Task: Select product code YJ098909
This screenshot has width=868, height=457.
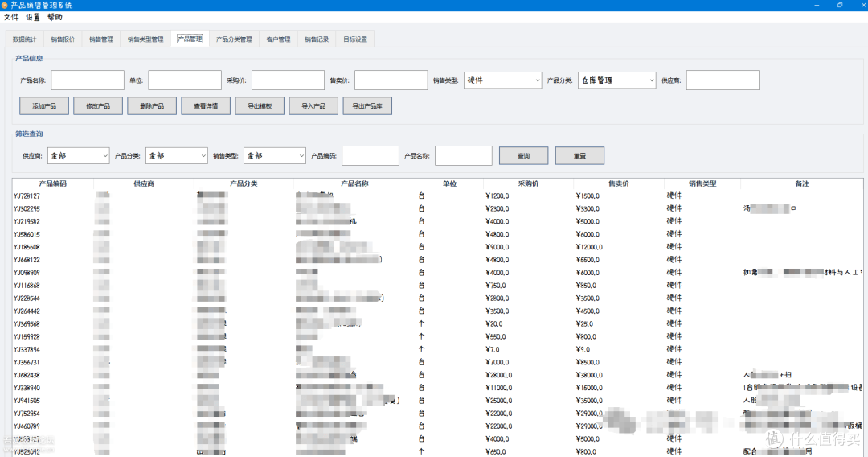Action: click(x=27, y=273)
